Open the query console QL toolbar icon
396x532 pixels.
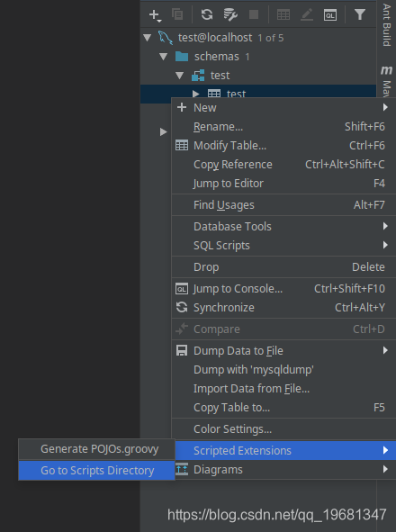tap(330, 15)
